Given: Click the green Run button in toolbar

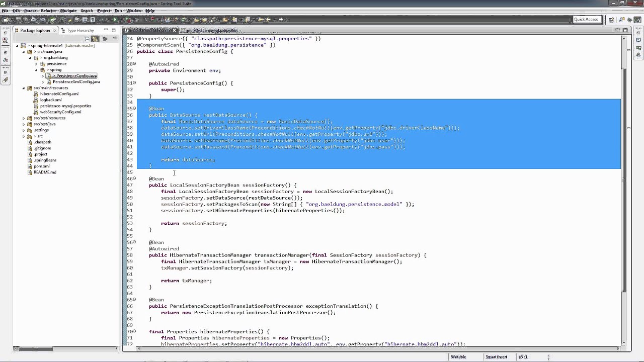Looking at the screenshot, I should pyautogui.click(x=115, y=20).
